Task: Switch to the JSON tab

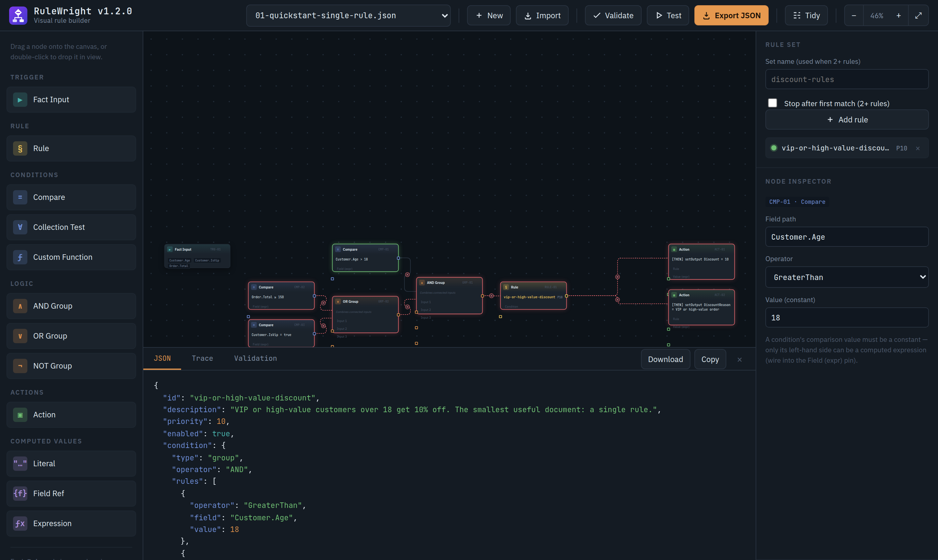Action: tap(162, 358)
